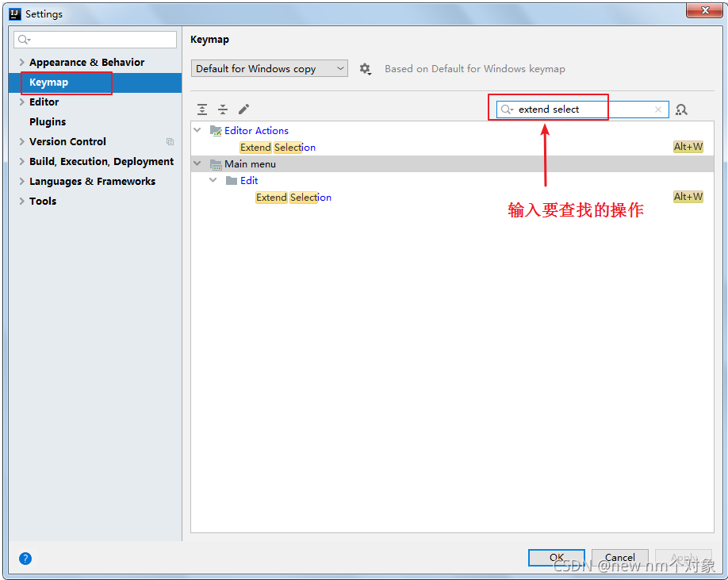Select the Tools category label

tap(43, 201)
